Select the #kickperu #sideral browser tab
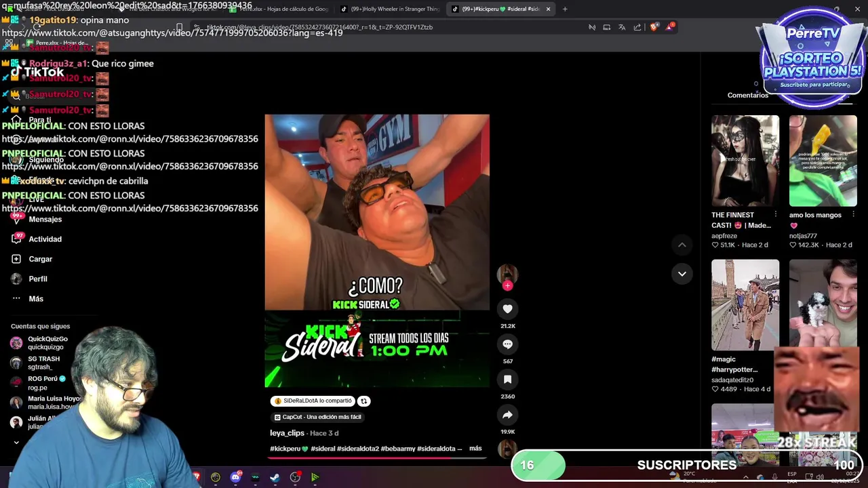Screen dimensions: 868x488 502,9
